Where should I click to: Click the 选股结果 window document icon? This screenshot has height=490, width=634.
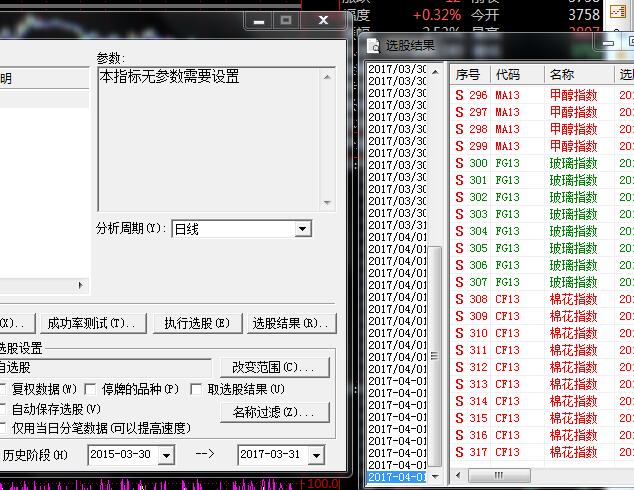coord(373,46)
